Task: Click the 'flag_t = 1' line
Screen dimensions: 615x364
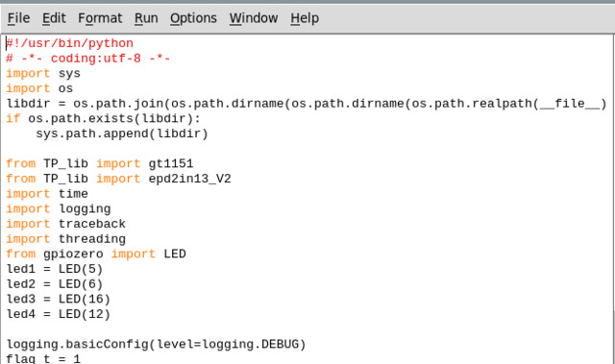Action: click(x=43, y=358)
